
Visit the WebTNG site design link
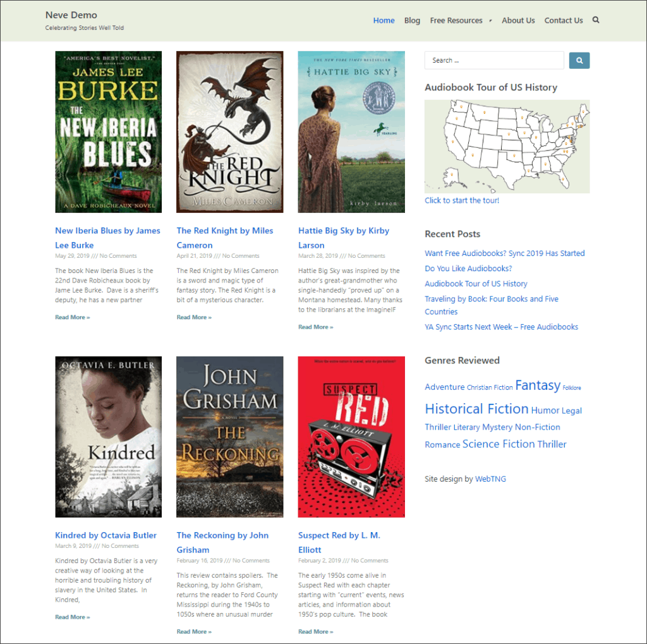coord(490,479)
